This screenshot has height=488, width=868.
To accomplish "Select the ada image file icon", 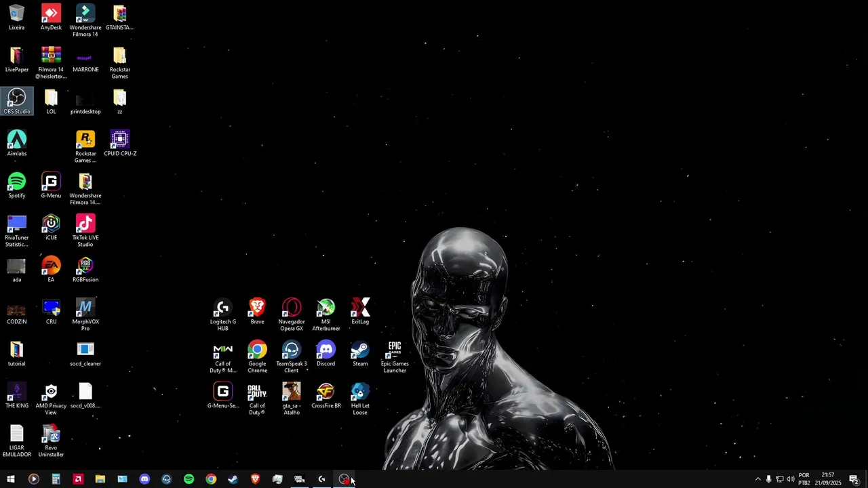I will coord(17,270).
